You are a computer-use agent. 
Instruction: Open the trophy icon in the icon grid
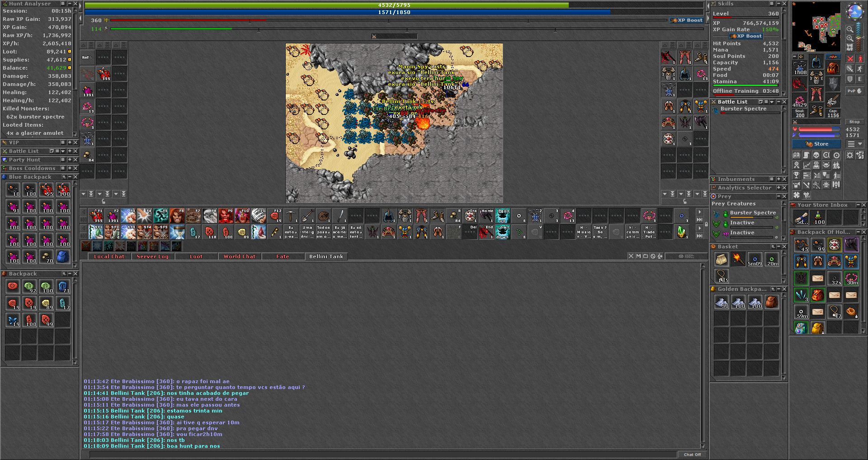coord(797,175)
